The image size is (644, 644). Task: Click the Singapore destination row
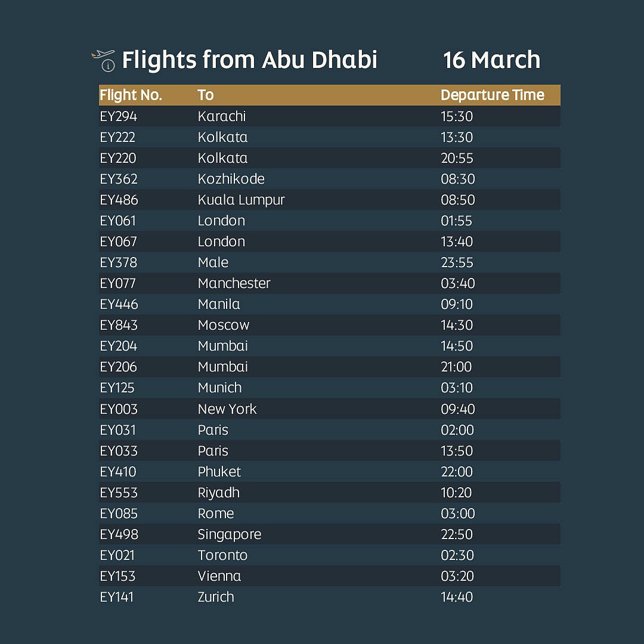point(230,534)
